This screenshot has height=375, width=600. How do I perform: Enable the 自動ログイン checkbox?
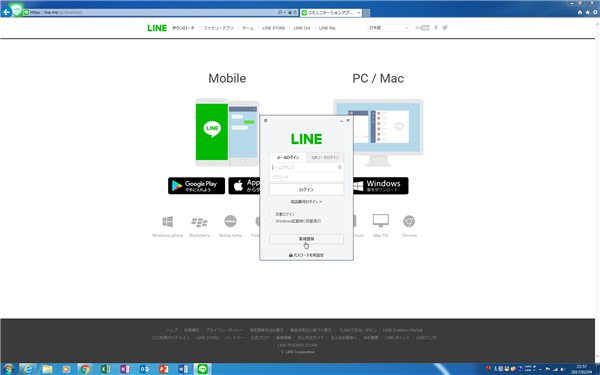coord(272,214)
